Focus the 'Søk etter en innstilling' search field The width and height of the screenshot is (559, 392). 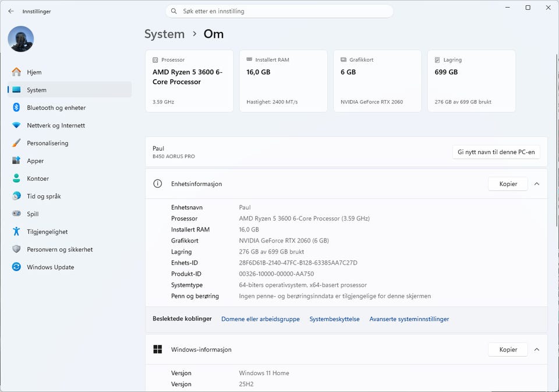279,11
